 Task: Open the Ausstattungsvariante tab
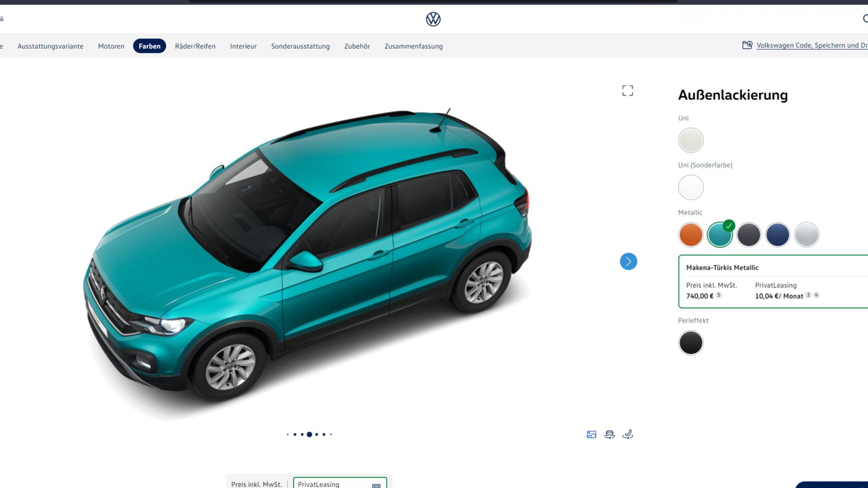tap(50, 46)
